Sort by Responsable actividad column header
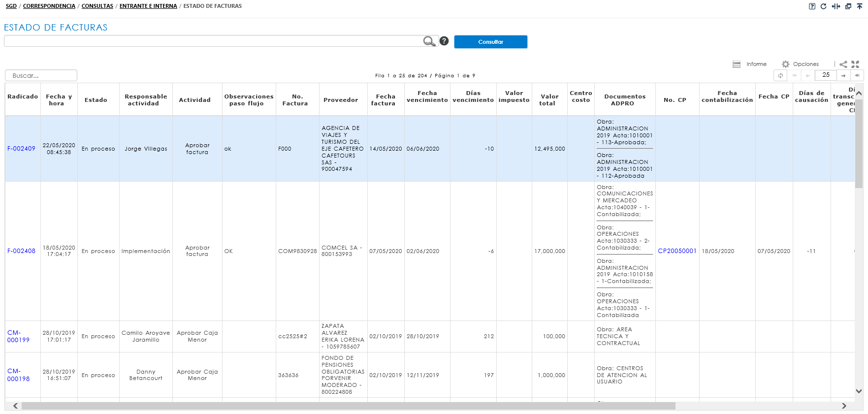Screen dimensions: 868x414 (x=146, y=100)
